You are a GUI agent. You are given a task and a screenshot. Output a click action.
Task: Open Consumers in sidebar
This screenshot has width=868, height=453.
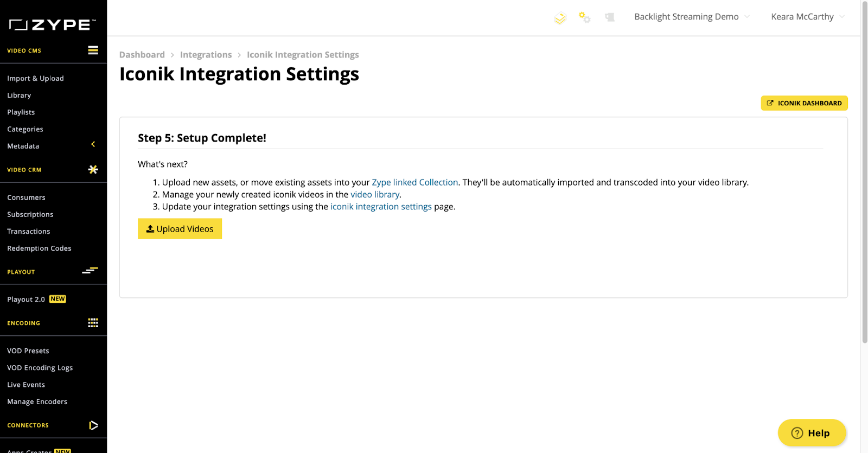[26, 197]
